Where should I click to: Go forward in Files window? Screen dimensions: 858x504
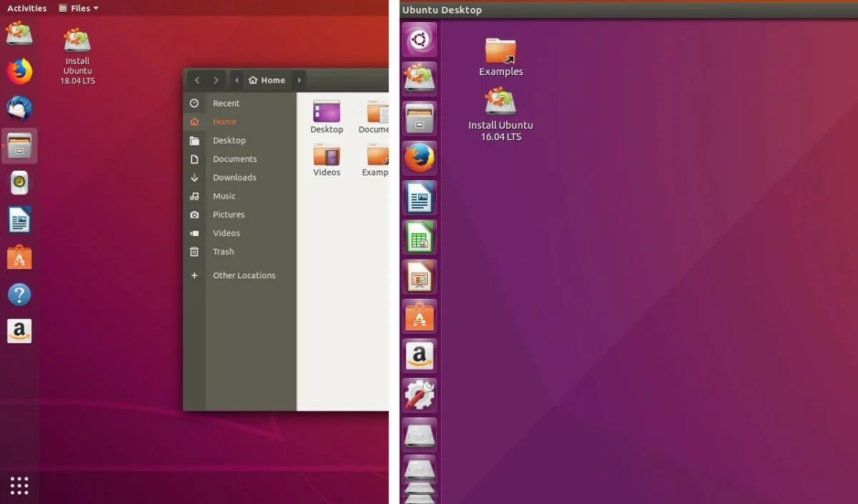pyautogui.click(x=216, y=80)
